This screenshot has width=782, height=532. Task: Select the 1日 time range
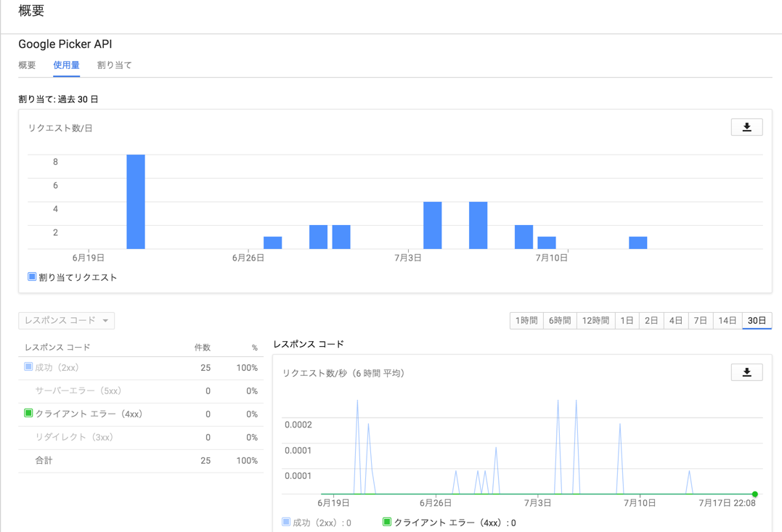point(627,320)
